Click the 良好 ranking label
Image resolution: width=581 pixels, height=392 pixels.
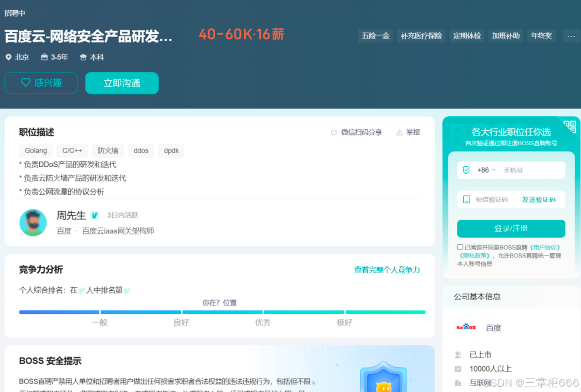tap(181, 322)
